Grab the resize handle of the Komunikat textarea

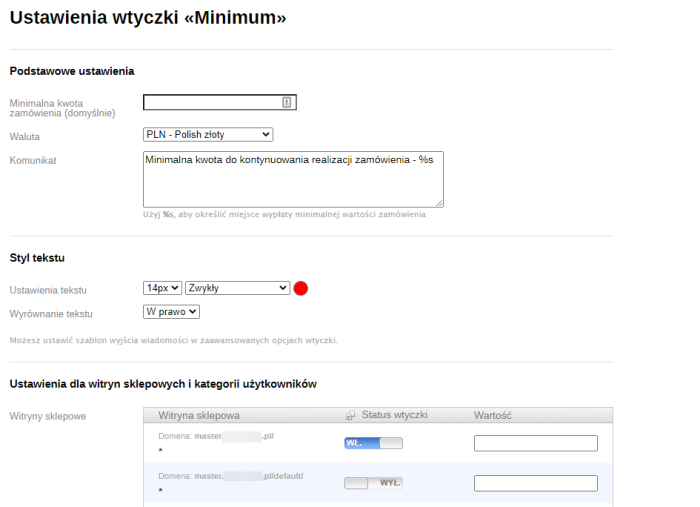point(439,203)
